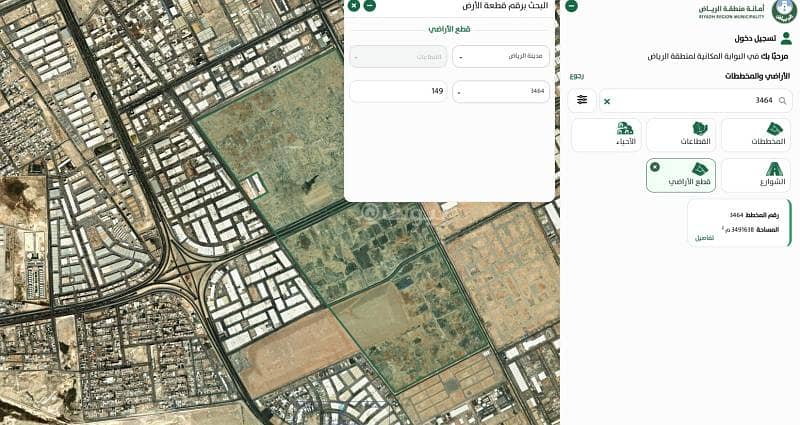The width and height of the screenshot is (800, 425).
Task: Select the الأحياء category card
Action: point(606,135)
